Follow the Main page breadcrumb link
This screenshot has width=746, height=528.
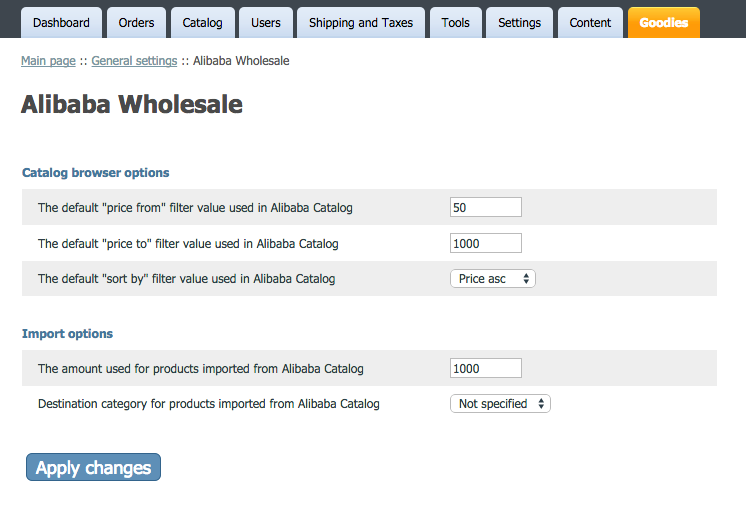pos(49,61)
